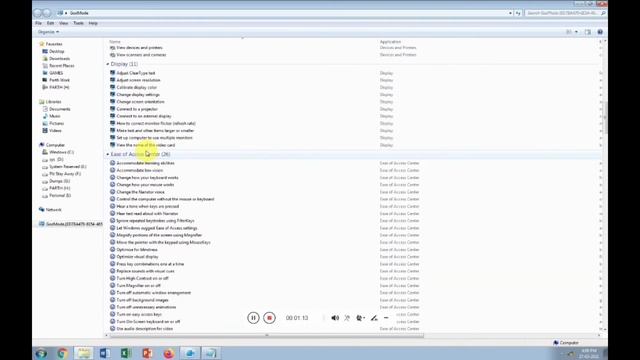Image resolution: width=640 pixels, height=360 pixels.
Task: Open Microsoft Word from taskbar
Action: click(104, 353)
